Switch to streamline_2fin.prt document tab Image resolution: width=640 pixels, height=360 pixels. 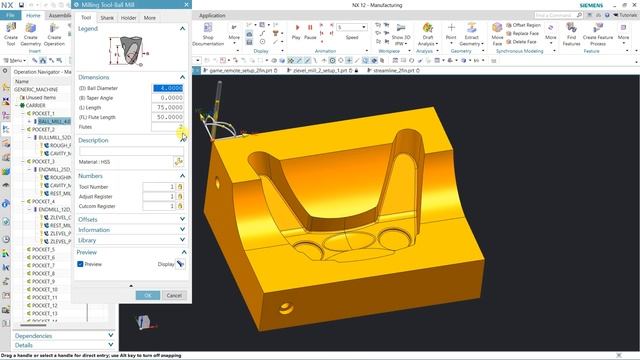(393, 70)
